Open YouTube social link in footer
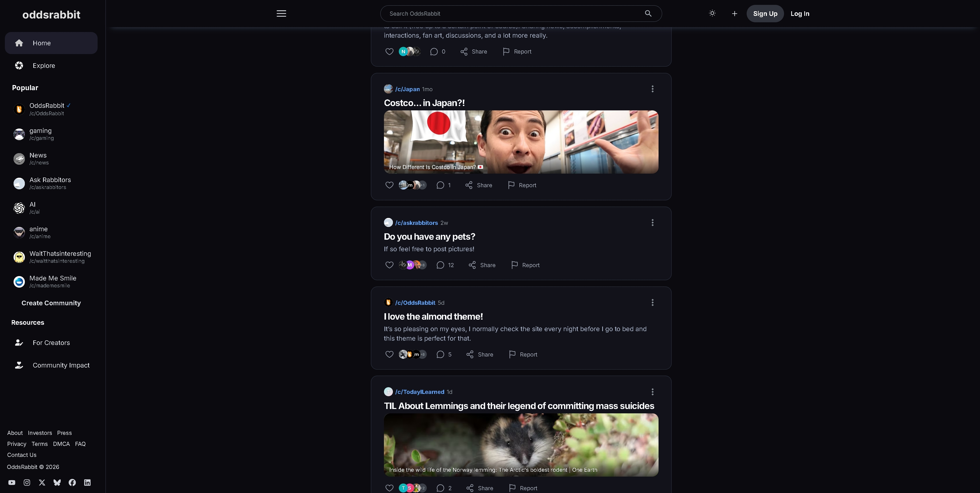The height and width of the screenshot is (493, 980). tap(12, 482)
